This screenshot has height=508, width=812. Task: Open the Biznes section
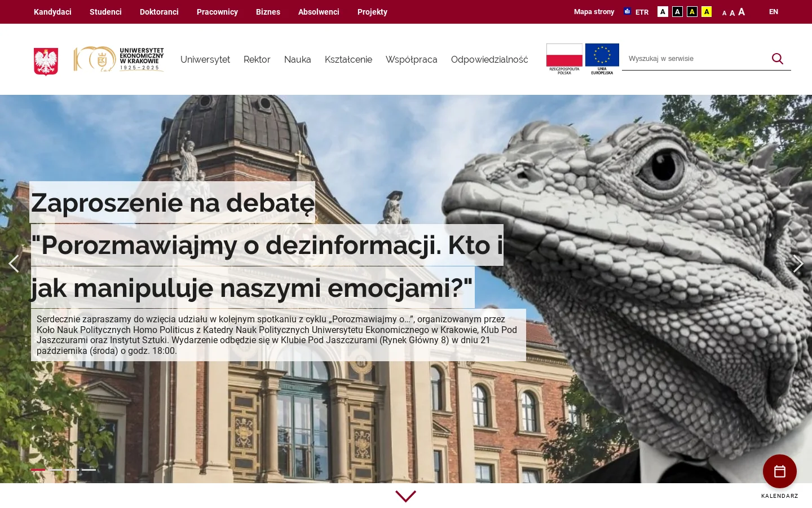pos(268,12)
